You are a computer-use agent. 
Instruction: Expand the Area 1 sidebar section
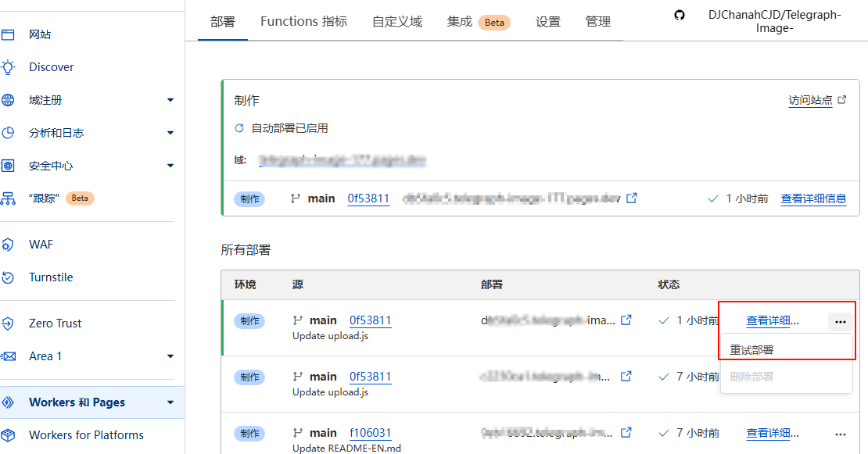170,356
